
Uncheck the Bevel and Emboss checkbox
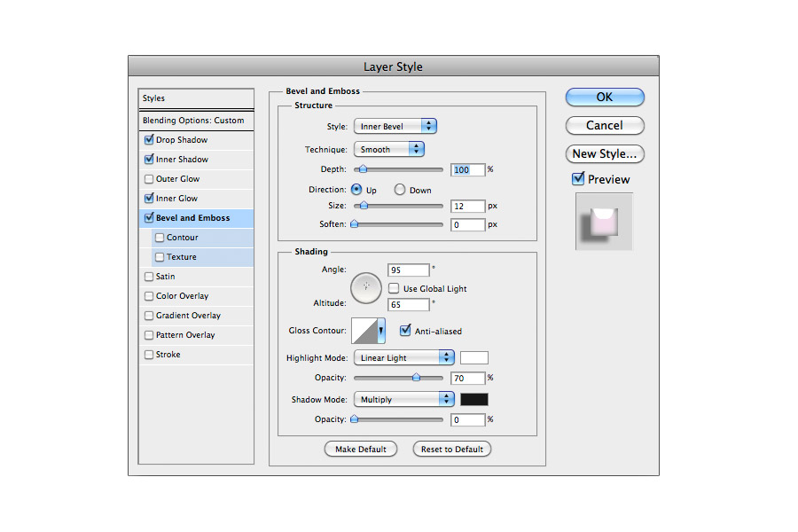pos(149,217)
